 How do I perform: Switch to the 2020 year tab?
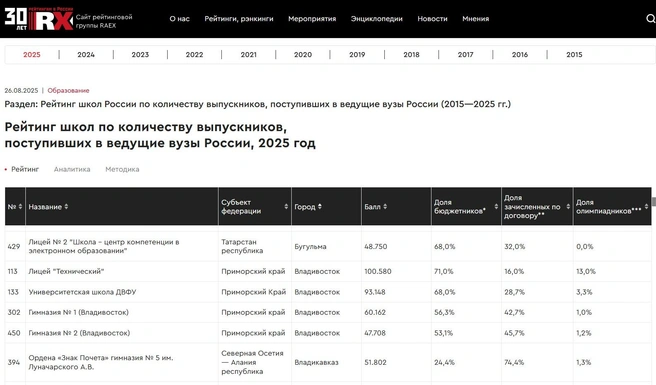tap(303, 54)
